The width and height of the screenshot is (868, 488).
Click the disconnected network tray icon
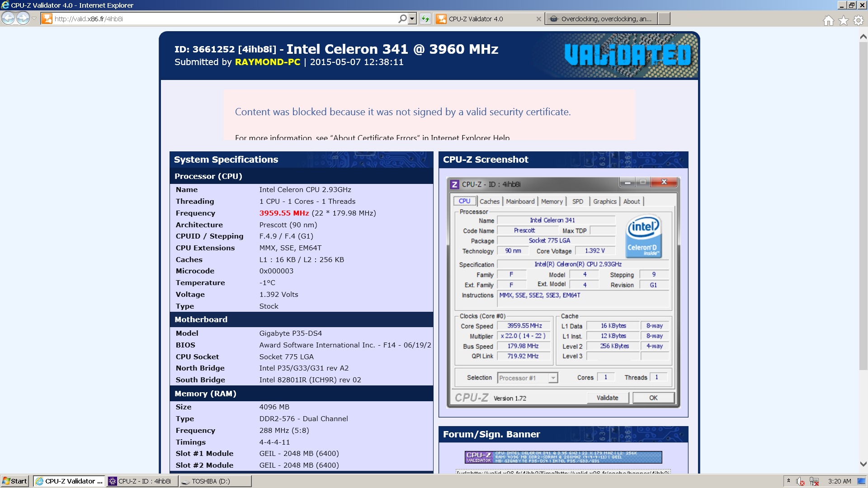[x=814, y=481]
